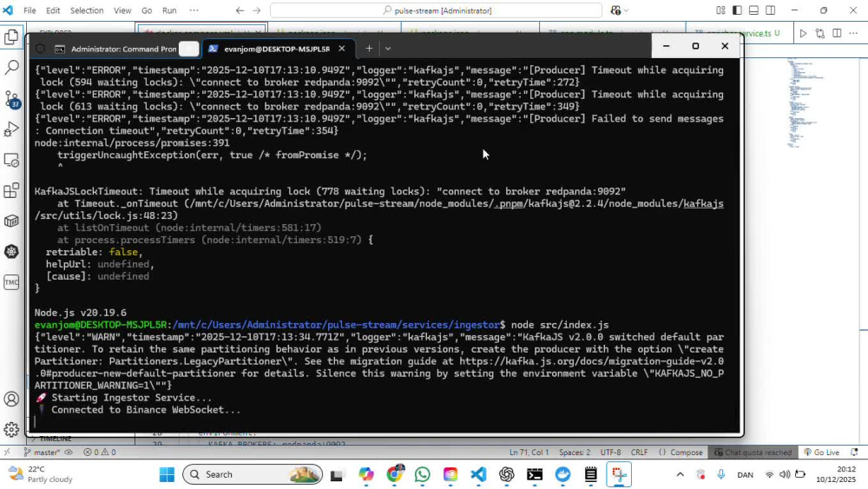
Task: Open the View menu
Action: tap(122, 10)
